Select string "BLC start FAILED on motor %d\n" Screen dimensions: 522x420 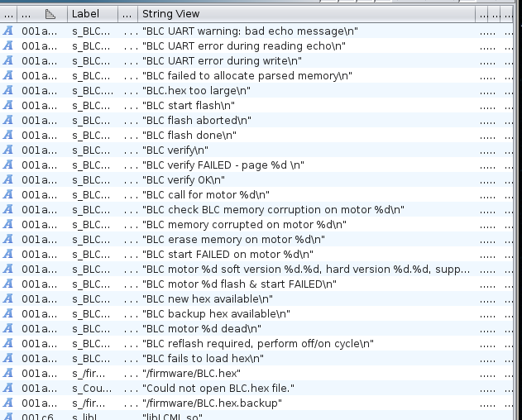coord(227,255)
